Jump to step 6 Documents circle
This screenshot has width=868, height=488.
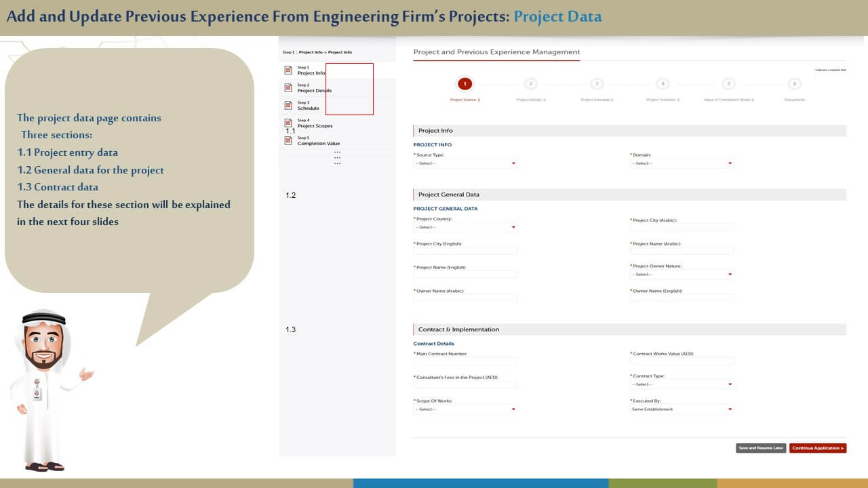tap(795, 84)
